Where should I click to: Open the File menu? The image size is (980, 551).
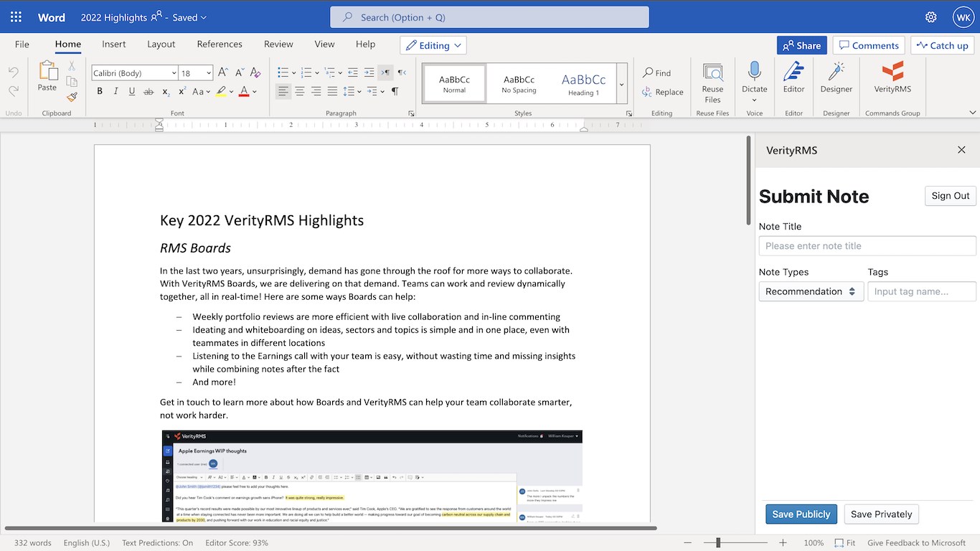(22, 44)
